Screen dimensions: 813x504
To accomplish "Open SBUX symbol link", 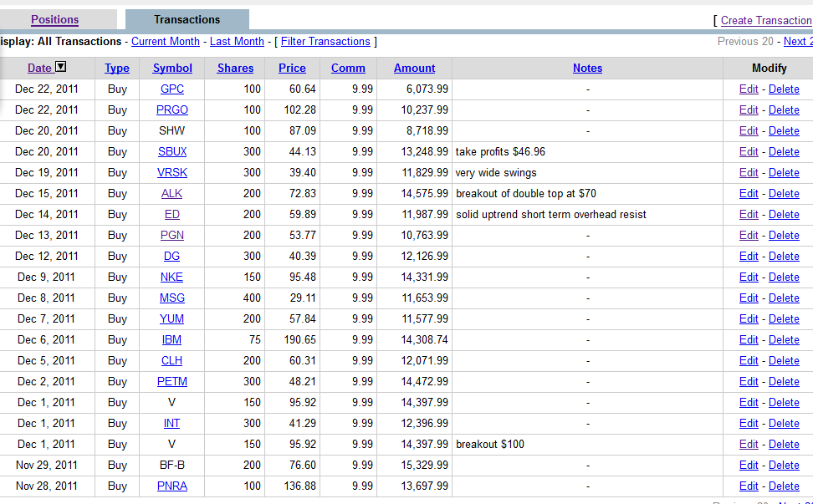I will coord(172,152).
